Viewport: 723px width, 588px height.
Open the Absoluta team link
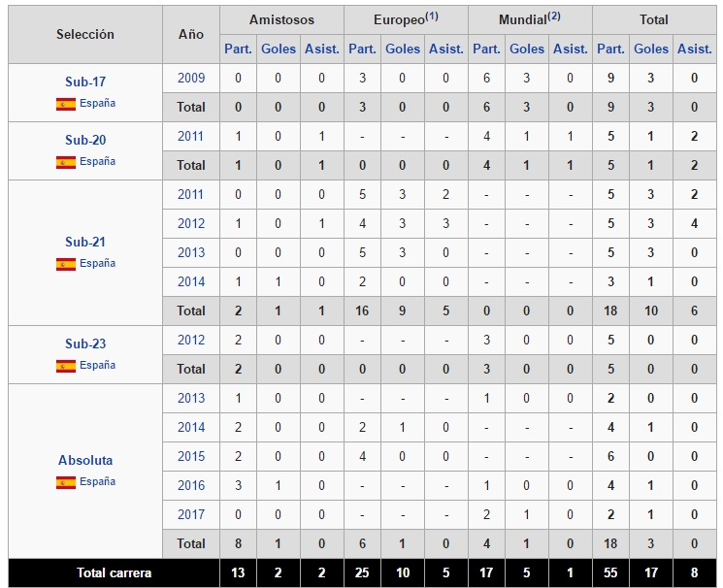click(x=85, y=460)
